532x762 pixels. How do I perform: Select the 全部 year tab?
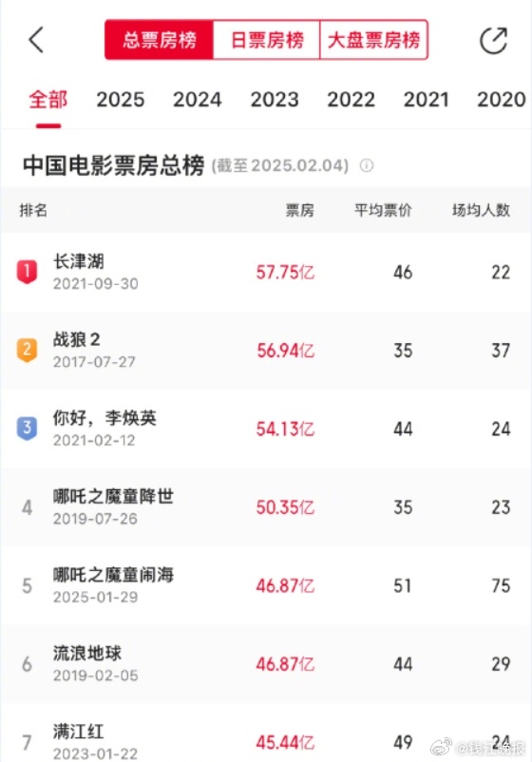point(48,100)
